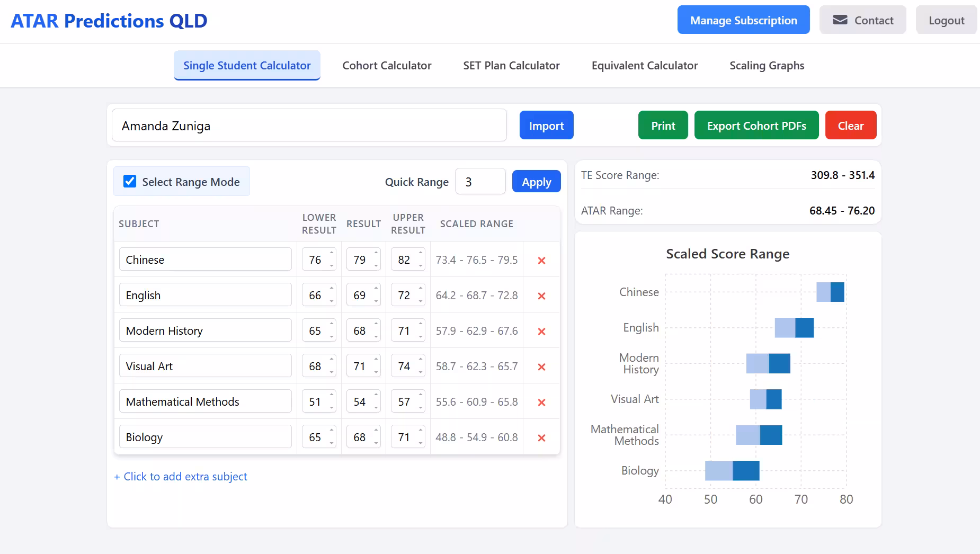The width and height of the screenshot is (980, 554).
Task: Click the Contact envelope icon
Action: pyautogui.click(x=840, y=20)
